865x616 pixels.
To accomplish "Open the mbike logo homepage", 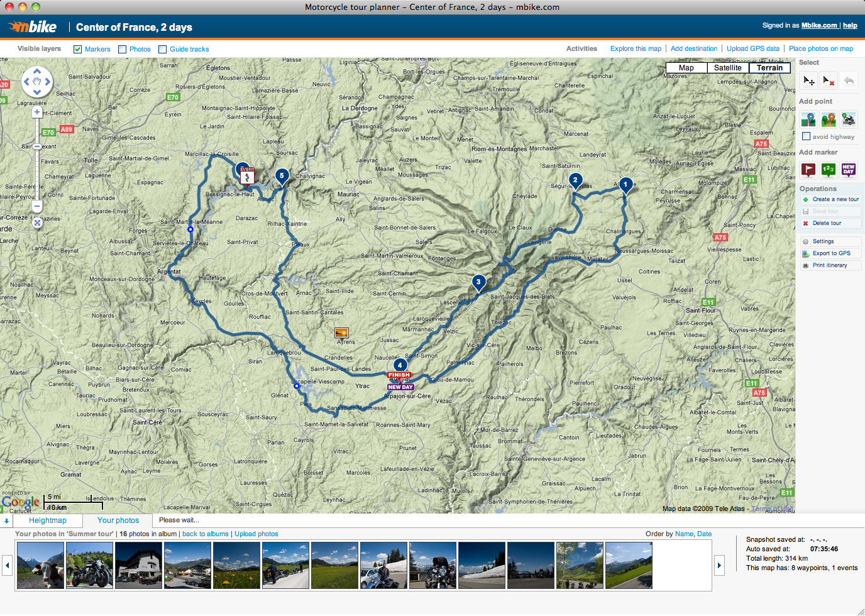I will 33,27.
